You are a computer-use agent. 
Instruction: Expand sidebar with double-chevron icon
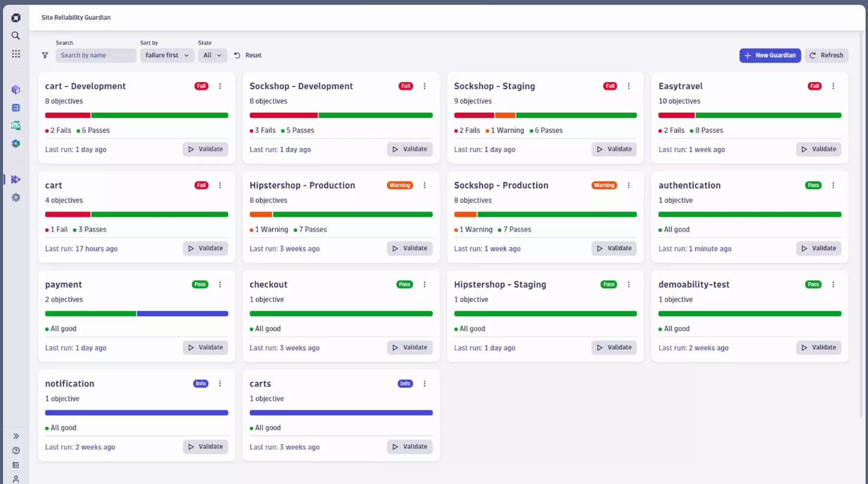(16, 436)
